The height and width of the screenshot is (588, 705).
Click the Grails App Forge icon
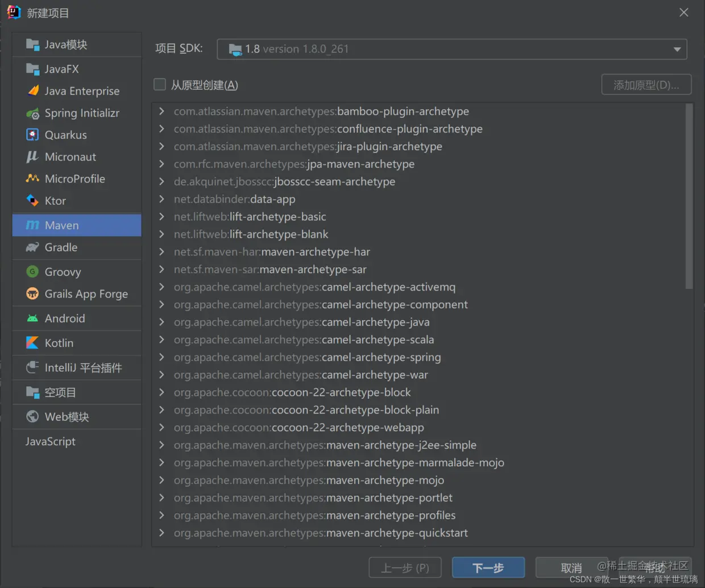[32, 293]
